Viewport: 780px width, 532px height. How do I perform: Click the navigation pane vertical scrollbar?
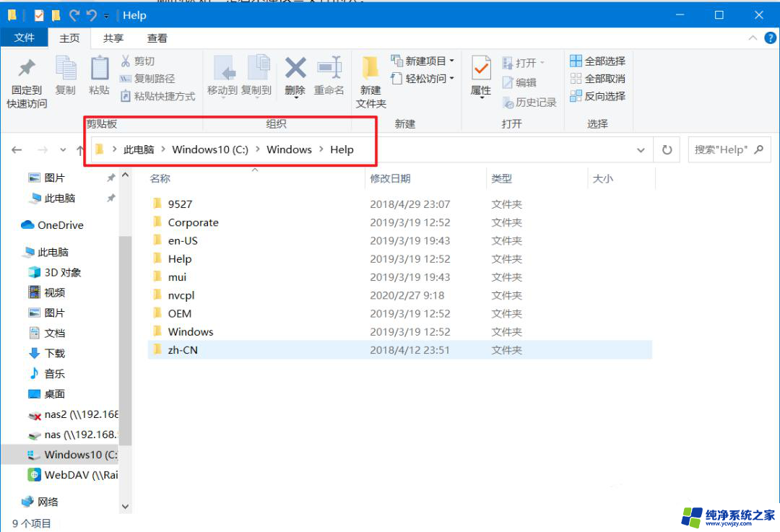coord(125,325)
